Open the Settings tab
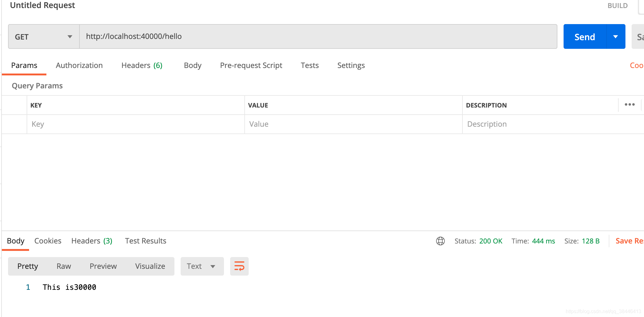 coord(351,66)
